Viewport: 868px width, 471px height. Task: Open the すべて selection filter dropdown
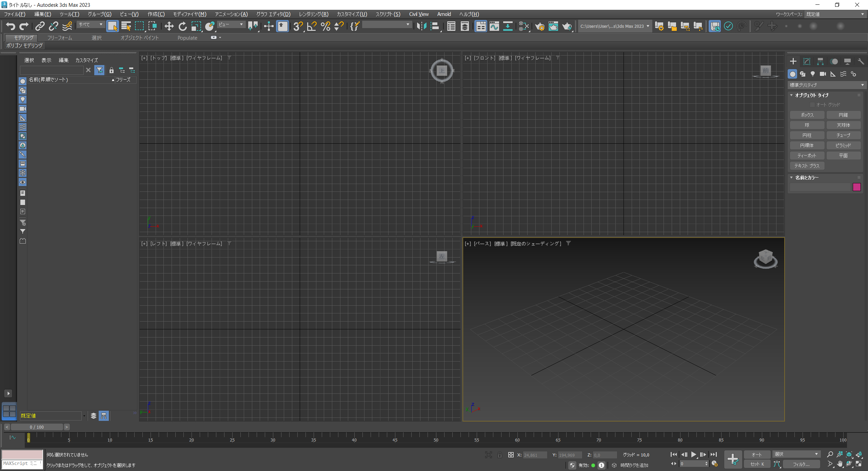coord(91,24)
